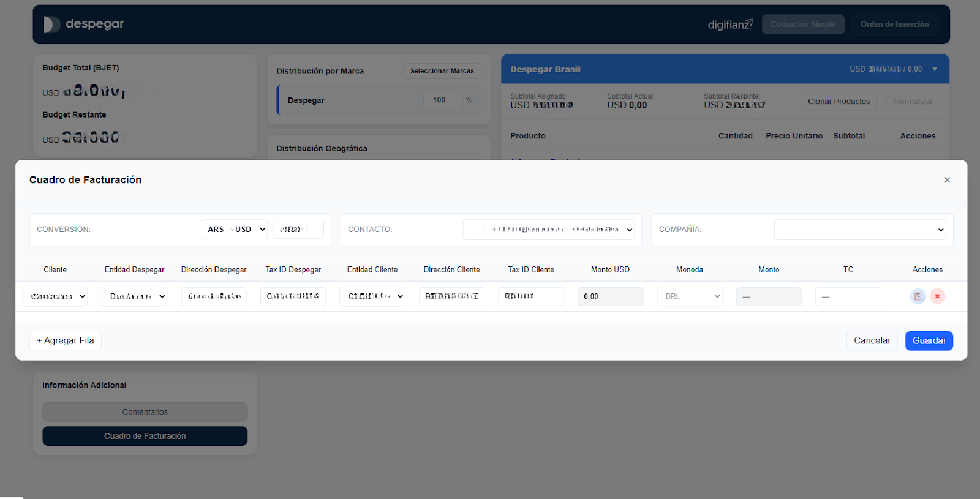Click Cancelar in the dialog
980x499 pixels.
coord(872,341)
